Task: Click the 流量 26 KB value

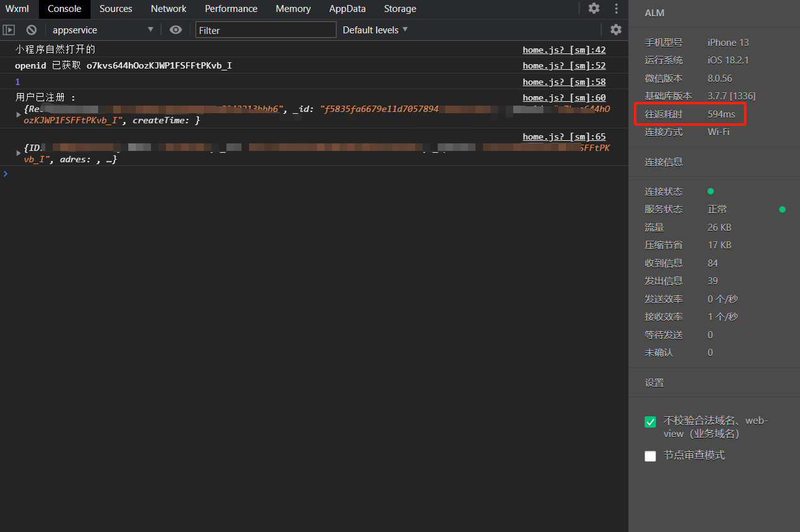Action: 719,227
